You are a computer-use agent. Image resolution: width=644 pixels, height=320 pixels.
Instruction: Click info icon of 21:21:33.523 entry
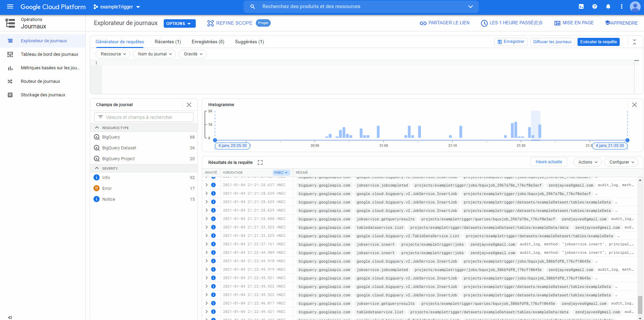[x=213, y=227]
